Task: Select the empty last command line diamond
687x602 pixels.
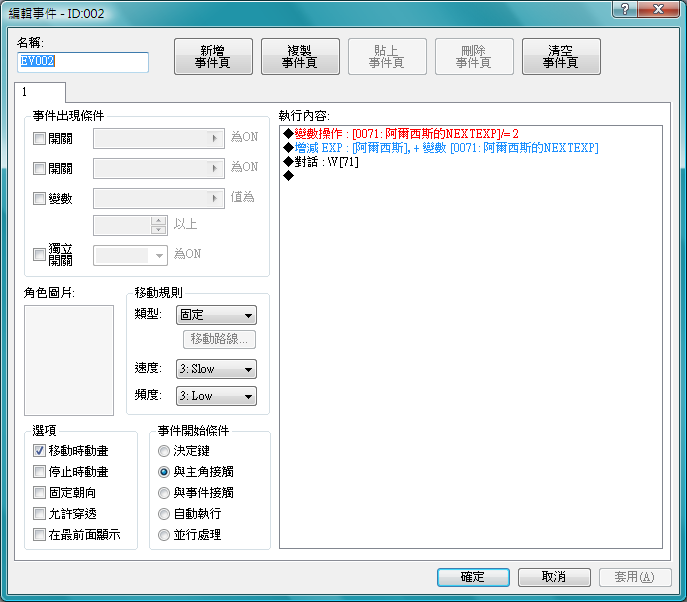Action: tap(289, 176)
